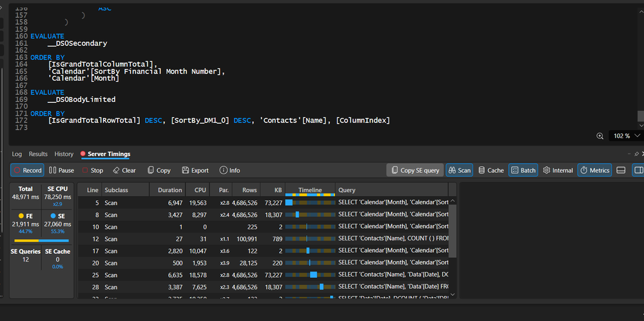Stop the trace recording
Viewport: 644px width, 321px height.
[92, 170]
